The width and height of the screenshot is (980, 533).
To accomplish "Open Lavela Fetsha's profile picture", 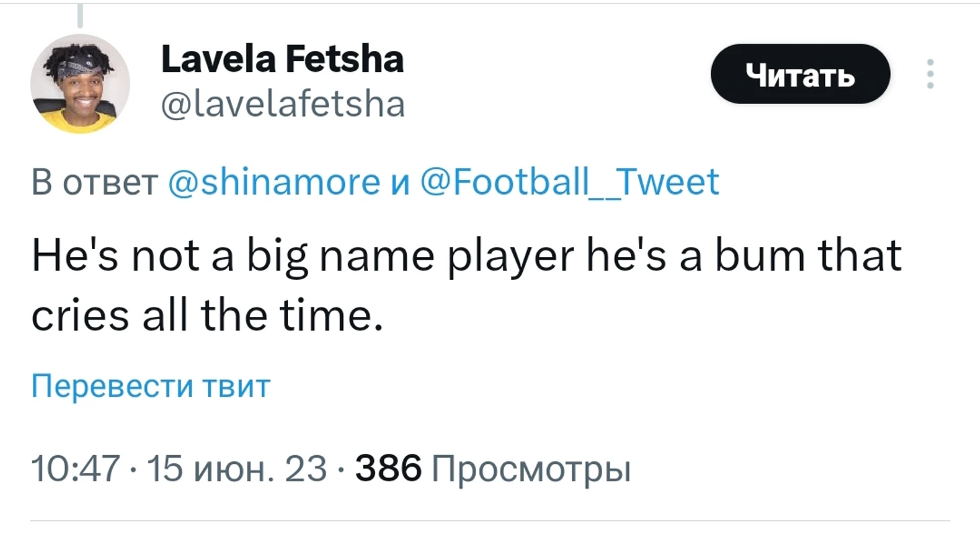I will (80, 84).
